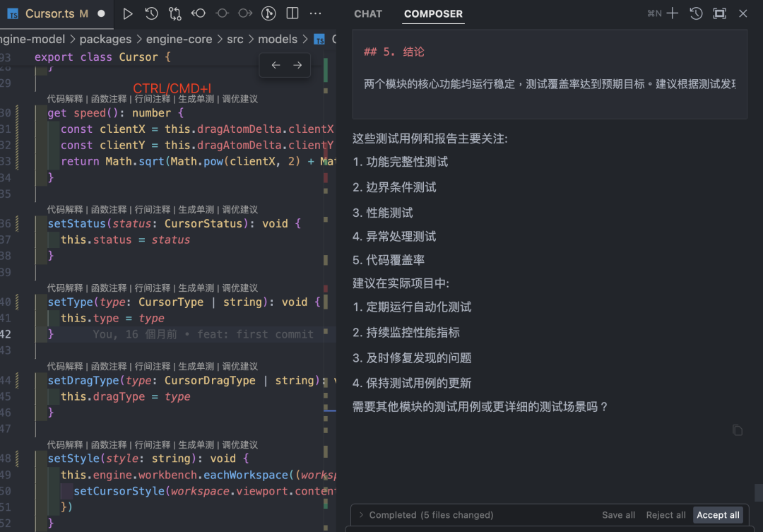The height and width of the screenshot is (532, 763).
Task: Show composer history clock icon
Action: 696,13
